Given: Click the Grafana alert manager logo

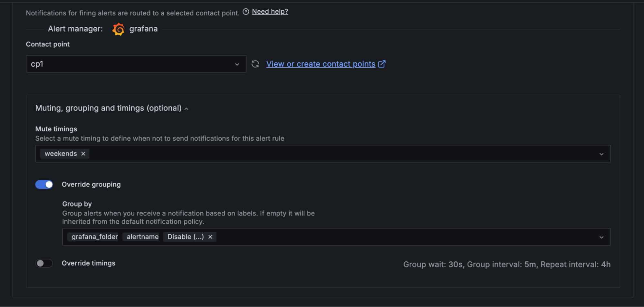Looking at the screenshot, I should 118,29.
